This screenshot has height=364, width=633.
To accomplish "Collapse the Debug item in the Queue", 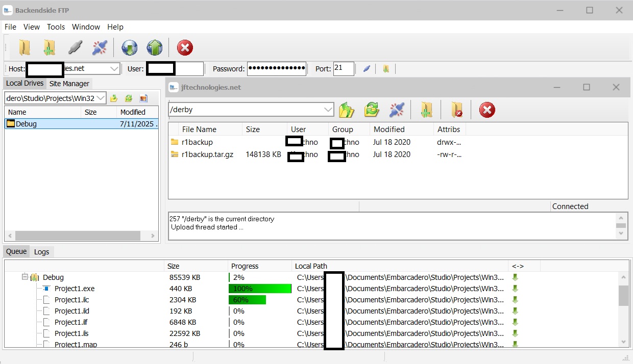I will point(25,277).
